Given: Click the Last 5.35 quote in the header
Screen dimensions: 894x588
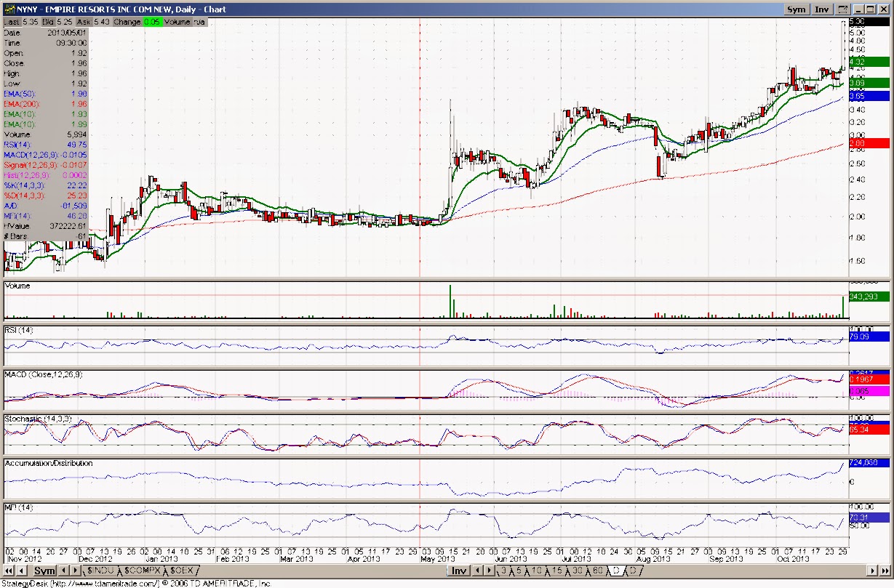Looking at the screenshot, I should (20, 23).
